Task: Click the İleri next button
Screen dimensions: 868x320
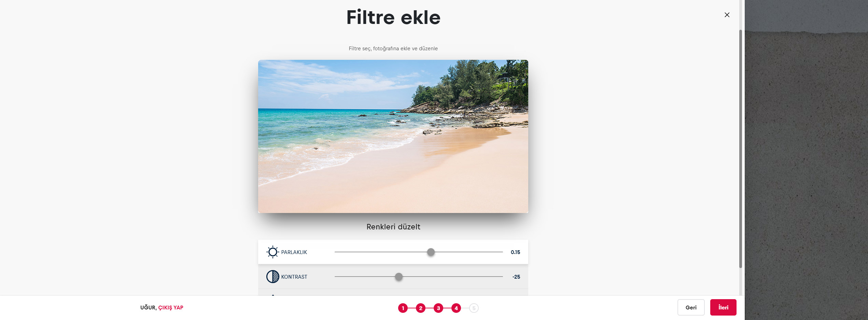Action: pyautogui.click(x=723, y=307)
